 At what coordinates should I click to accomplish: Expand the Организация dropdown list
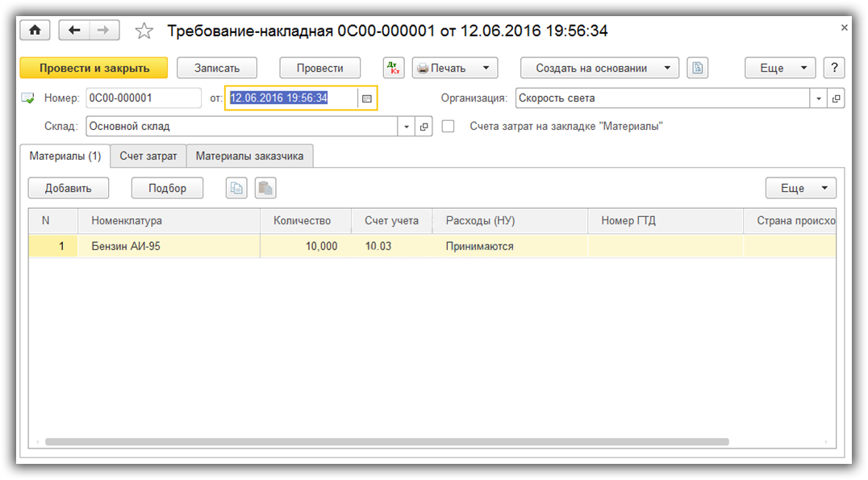[x=818, y=98]
